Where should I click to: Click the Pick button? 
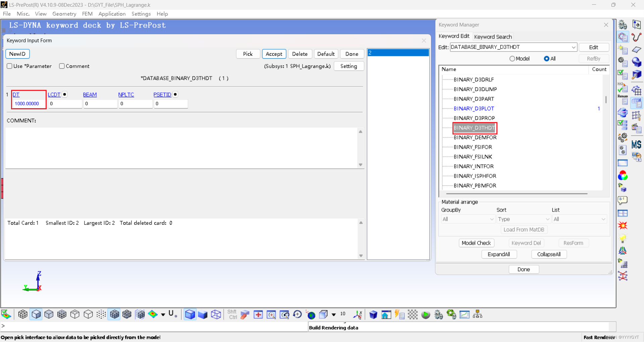248,54
